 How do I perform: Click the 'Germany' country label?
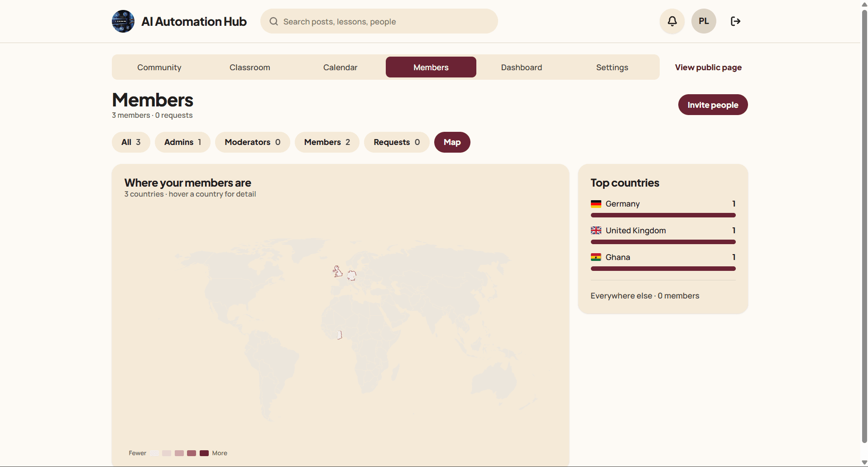[x=623, y=204]
